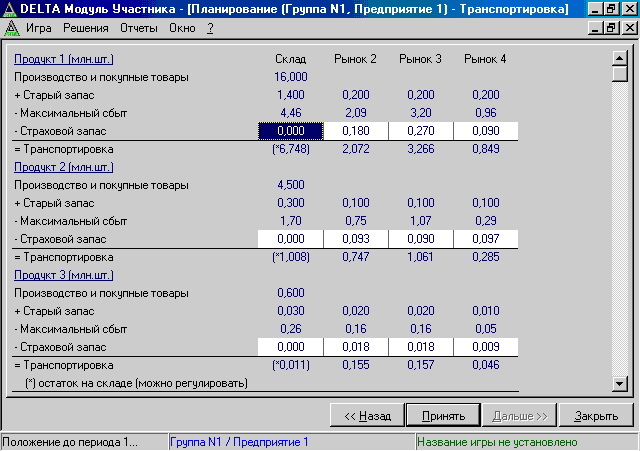Click the vertical scrollbar thumb
The image size is (640, 451).
pyautogui.click(x=620, y=74)
